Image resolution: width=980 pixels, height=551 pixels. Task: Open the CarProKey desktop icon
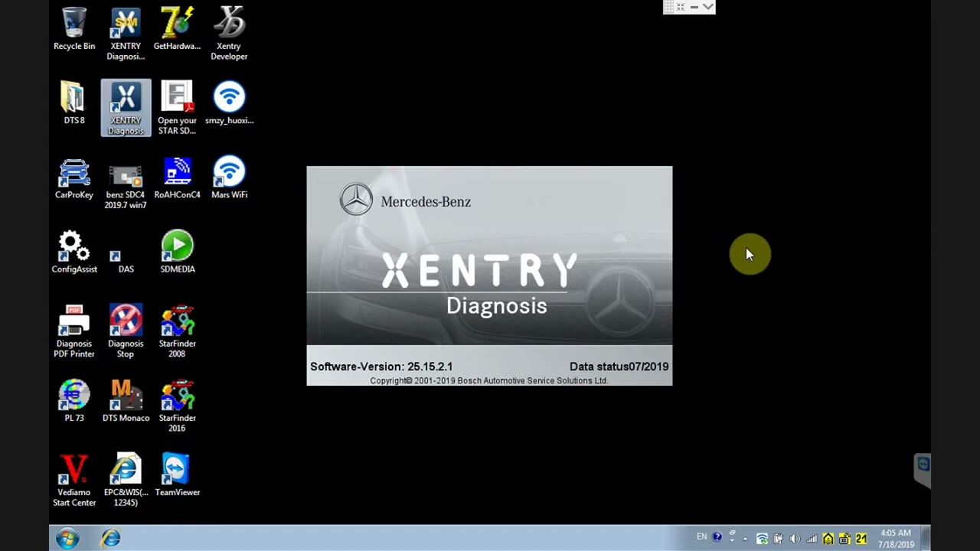[74, 179]
